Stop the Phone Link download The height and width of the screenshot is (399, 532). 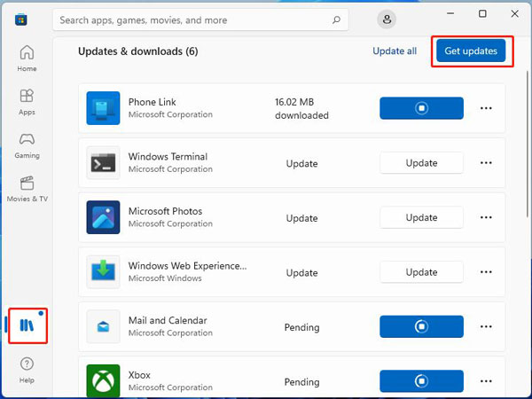point(421,108)
